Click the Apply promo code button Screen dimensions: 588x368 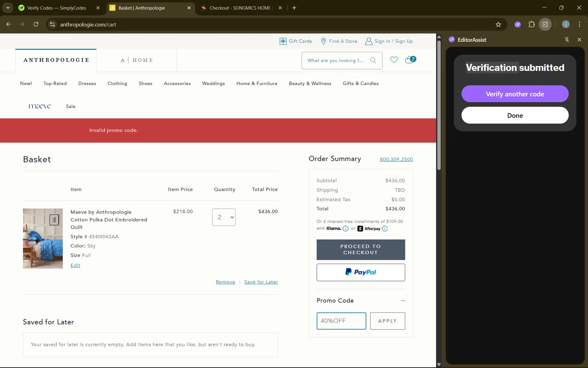[x=387, y=321]
